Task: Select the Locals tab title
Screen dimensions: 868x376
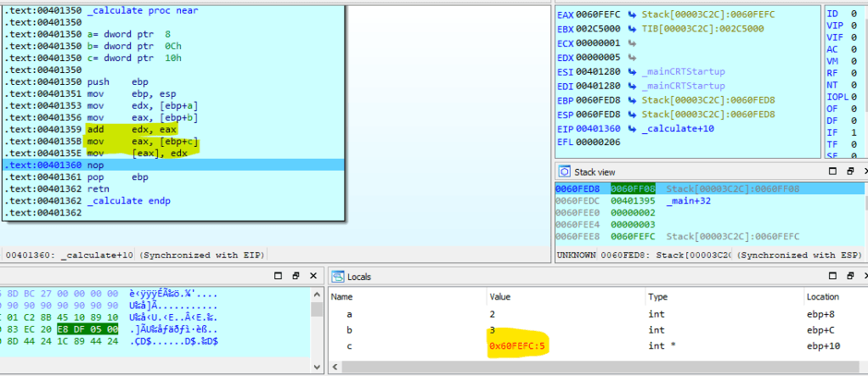Action: coord(360,277)
